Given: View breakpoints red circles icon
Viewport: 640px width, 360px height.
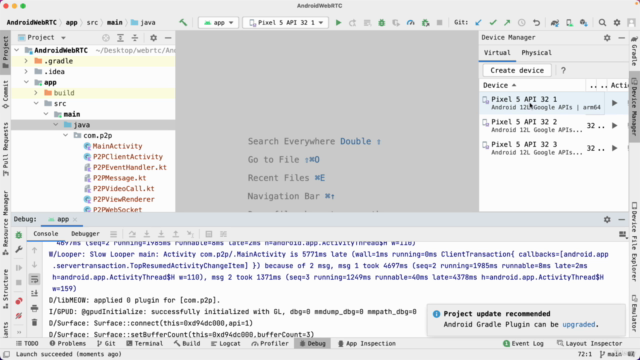Looking at the screenshot, I should (19, 301).
